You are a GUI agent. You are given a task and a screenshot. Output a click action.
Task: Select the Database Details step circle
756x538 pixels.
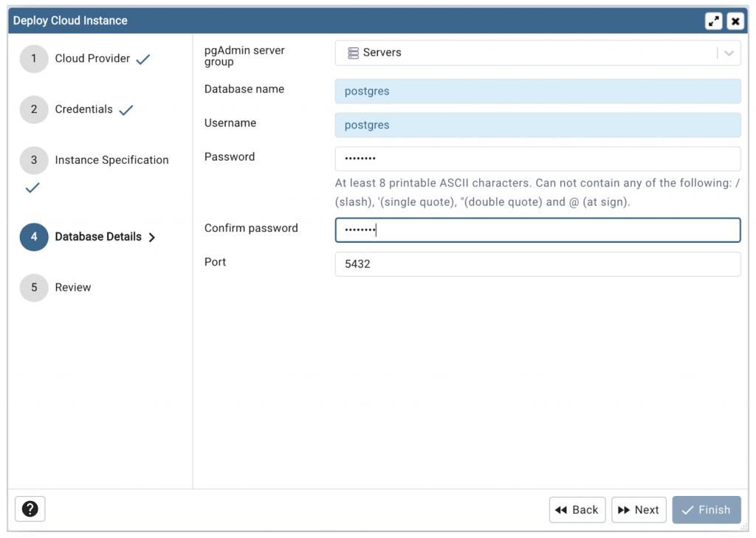tap(33, 237)
